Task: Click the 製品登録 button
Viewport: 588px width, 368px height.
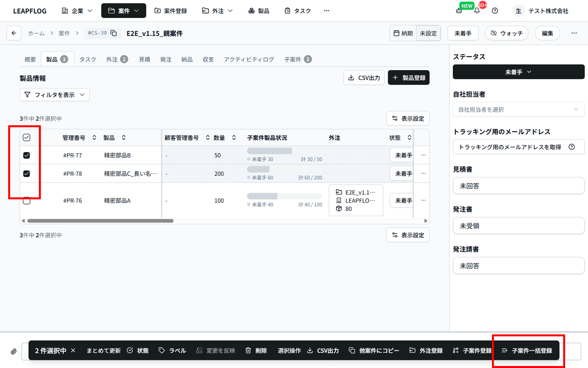Action: (x=408, y=78)
